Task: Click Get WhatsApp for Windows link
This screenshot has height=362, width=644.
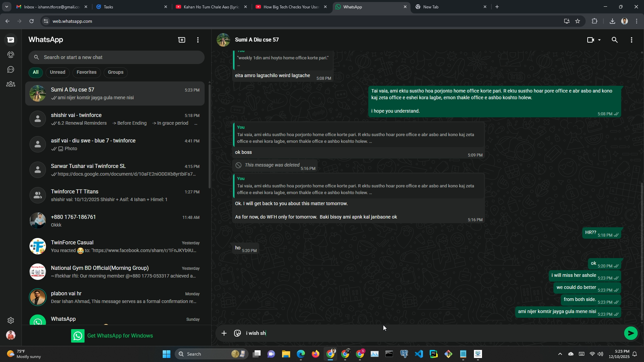Action: click(x=120, y=336)
